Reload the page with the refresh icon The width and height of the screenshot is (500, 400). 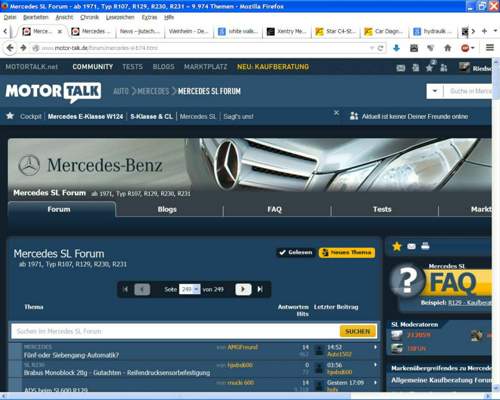pyautogui.click(x=380, y=48)
